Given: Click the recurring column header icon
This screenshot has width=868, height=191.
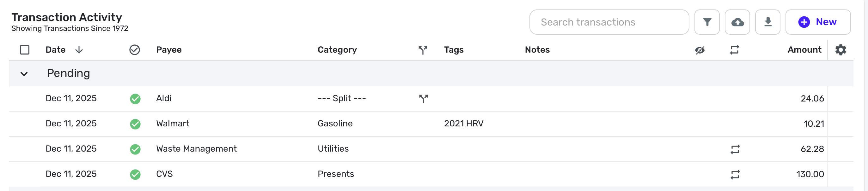Looking at the screenshot, I should [735, 50].
